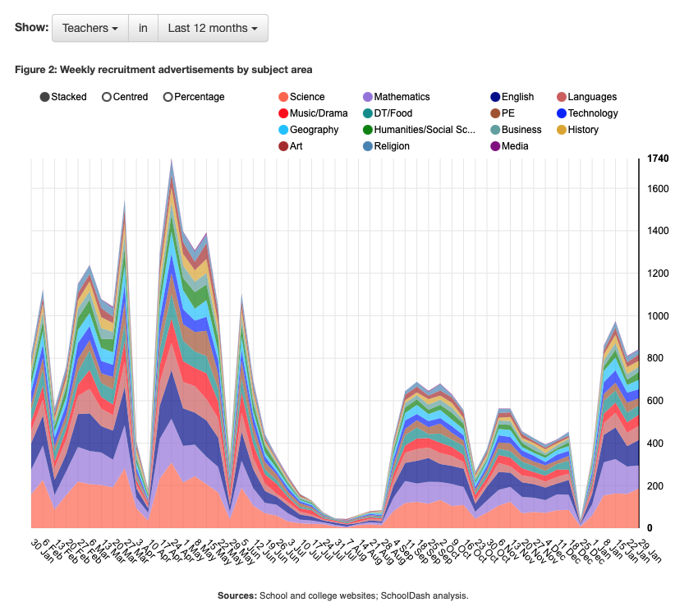Toggle History legend swatch
Viewport: 698px width, 616px height.
coord(562,130)
